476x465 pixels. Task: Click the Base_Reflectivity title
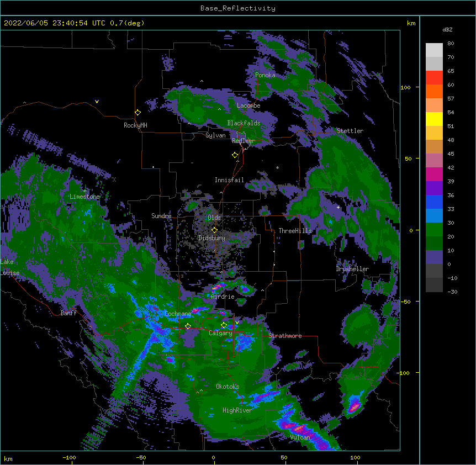click(x=238, y=8)
